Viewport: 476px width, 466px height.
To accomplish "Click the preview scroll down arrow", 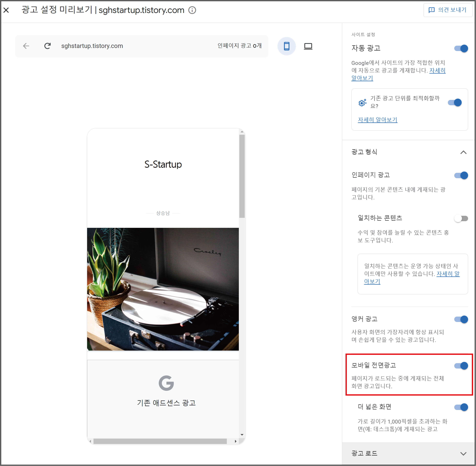I will (242, 435).
